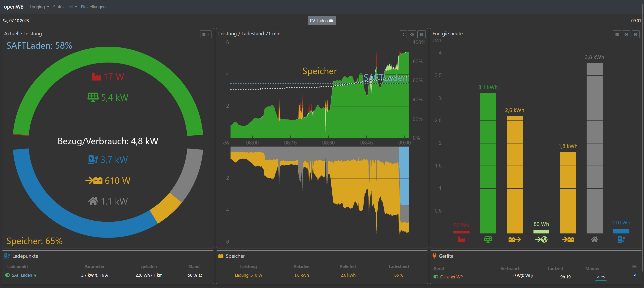Toggle the SAFTLaden charge point switch
644x288 pixels.
point(8,275)
